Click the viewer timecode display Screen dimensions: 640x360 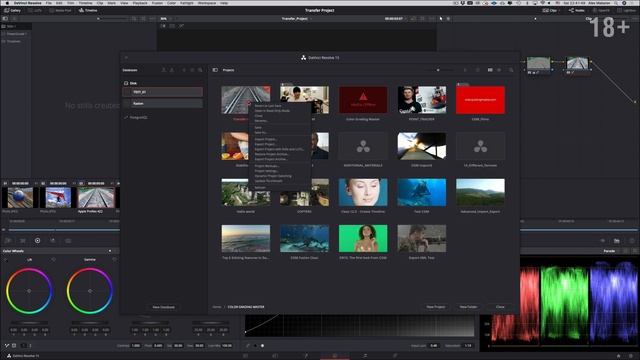pos(394,19)
